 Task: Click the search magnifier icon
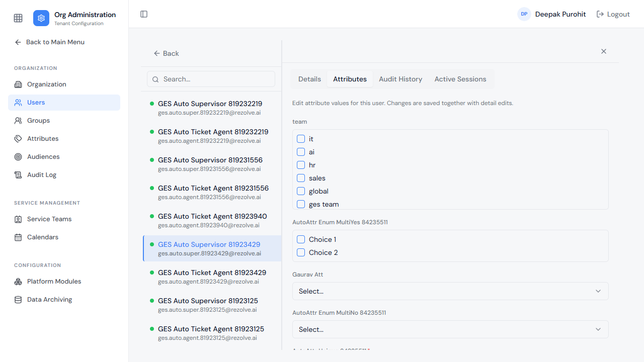156,79
